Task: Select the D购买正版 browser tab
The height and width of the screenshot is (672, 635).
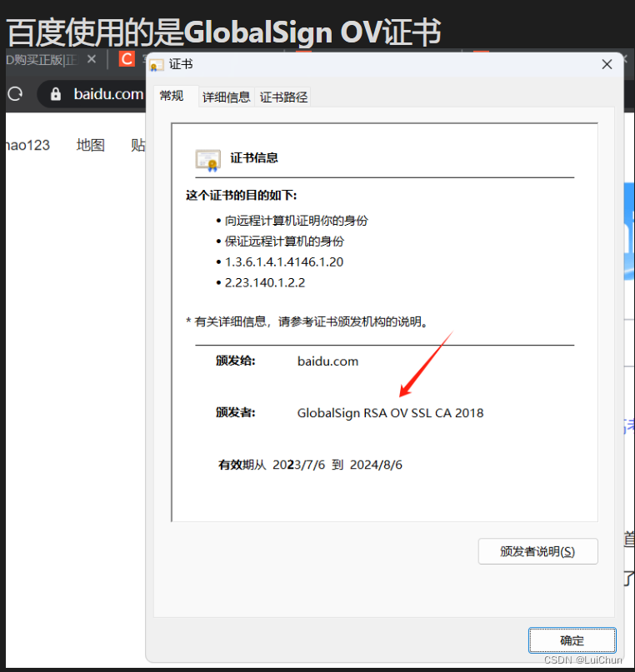Action: (x=42, y=60)
